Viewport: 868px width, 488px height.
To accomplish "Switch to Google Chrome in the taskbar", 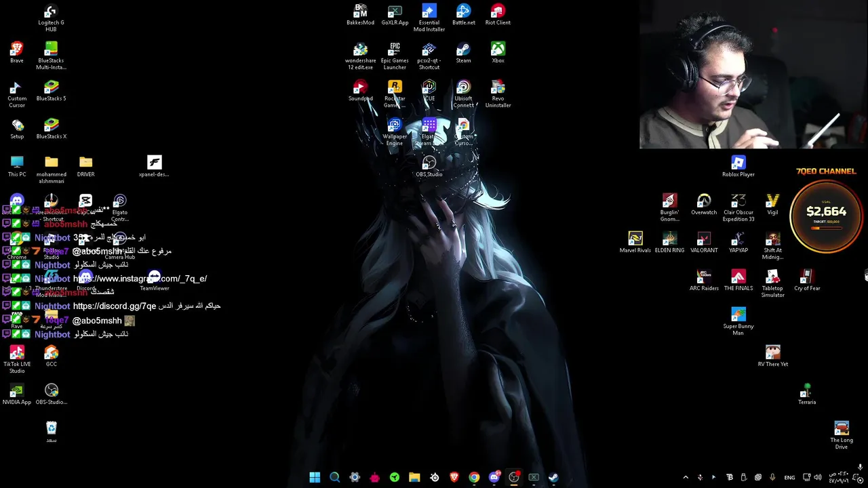I will (x=474, y=477).
